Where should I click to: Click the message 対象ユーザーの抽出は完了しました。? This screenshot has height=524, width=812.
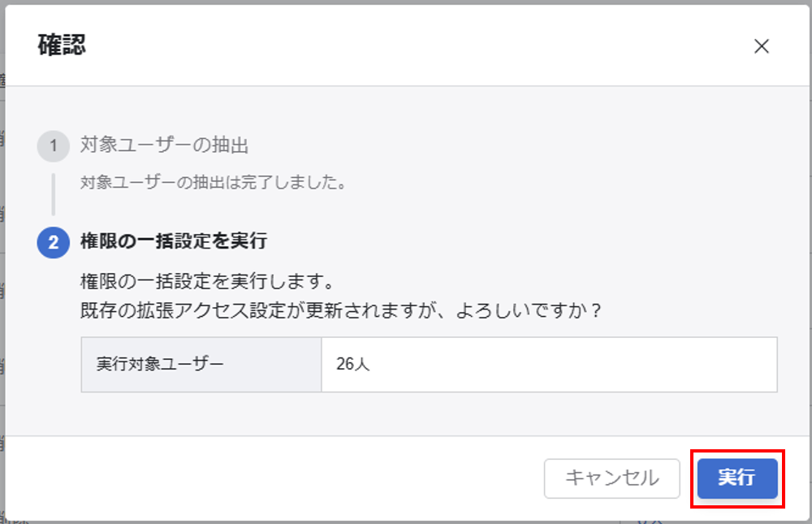click(x=214, y=183)
